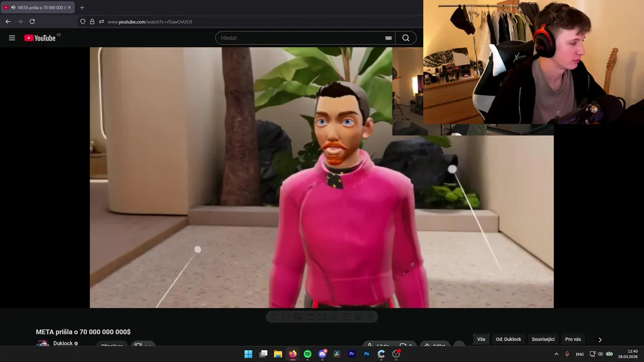Open OBS Studio from the taskbar
The height and width of the screenshot is (362, 644).
(396, 354)
